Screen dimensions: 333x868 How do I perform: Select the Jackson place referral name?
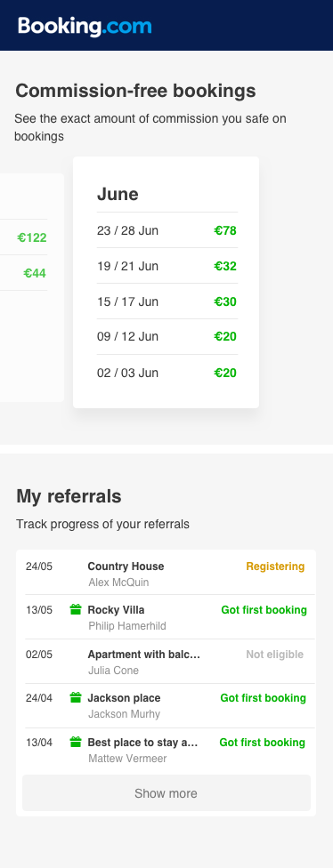tap(124, 698)
